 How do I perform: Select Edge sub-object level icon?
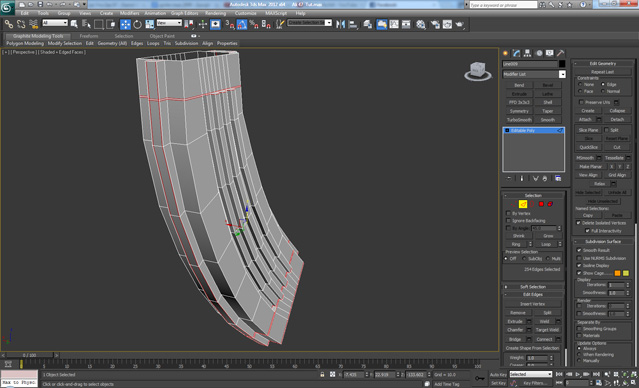(x=523, y=204)
